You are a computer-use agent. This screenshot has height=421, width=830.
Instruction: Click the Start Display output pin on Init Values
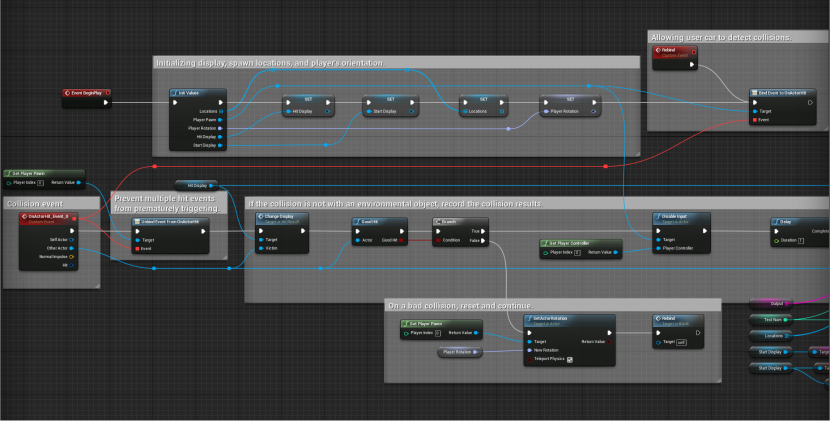coord(220,145)
